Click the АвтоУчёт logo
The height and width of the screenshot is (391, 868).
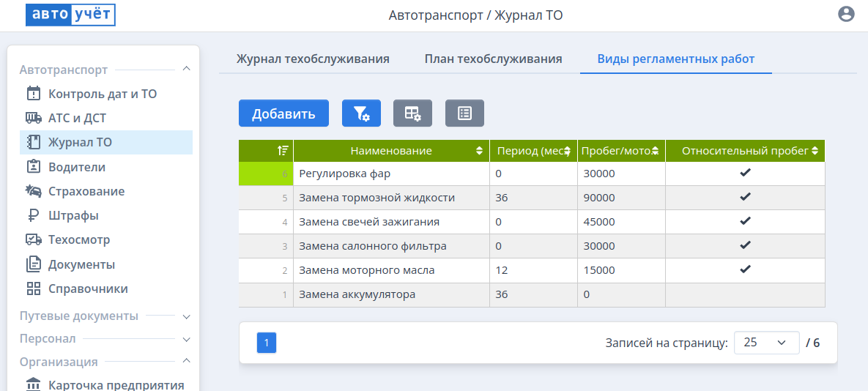click(70, 15)
